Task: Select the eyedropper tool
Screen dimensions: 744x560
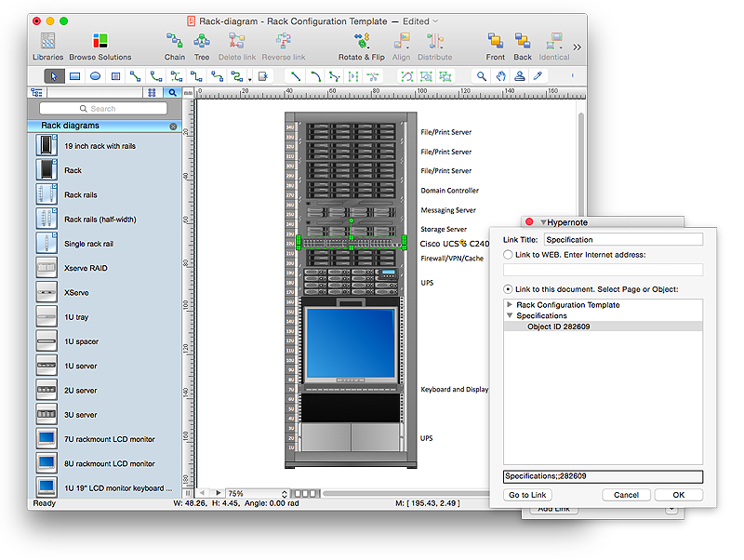Action: tap(538, 76)
